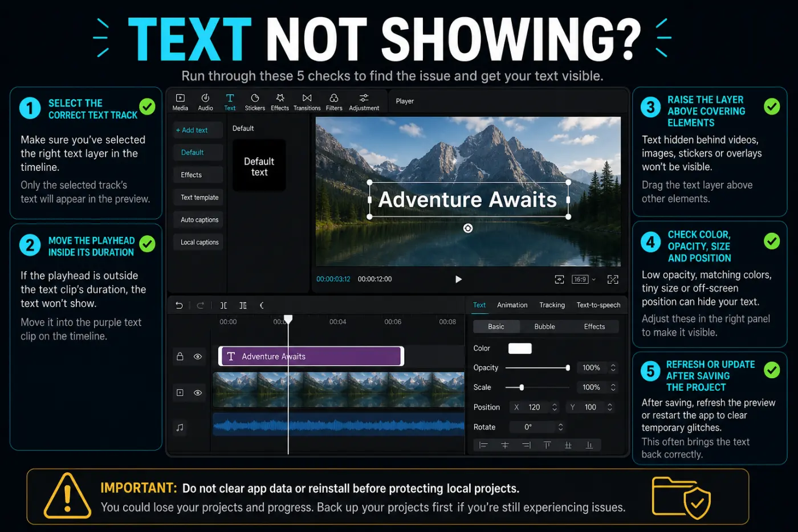Image resolution: width=798 pixels, height=532 pixels.
Task: Click the Position X stepper arrows
Action: [x=555, y=407]
